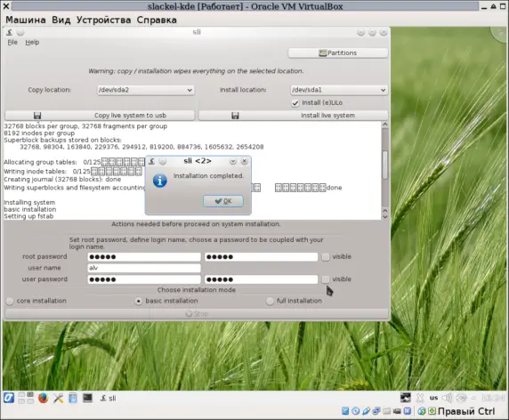Click the network tray icon
The image size is (509, 420).
461,398
